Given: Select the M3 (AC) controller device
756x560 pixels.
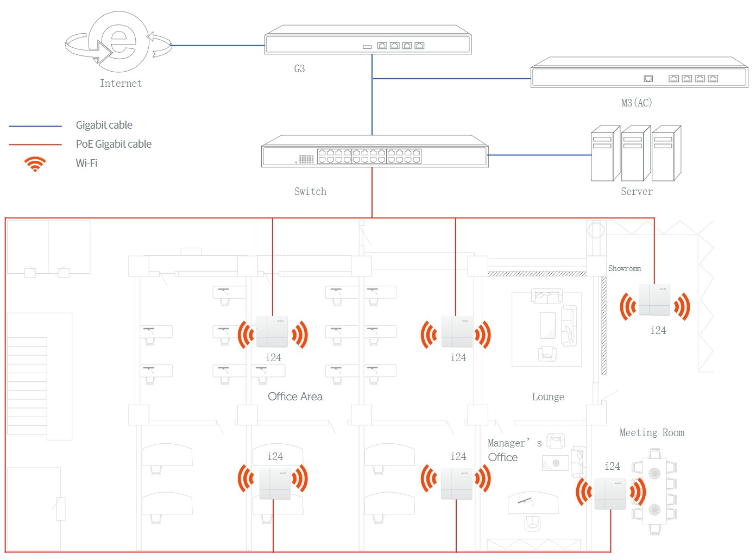Looking at the screenshot, I should pos(639,72).
